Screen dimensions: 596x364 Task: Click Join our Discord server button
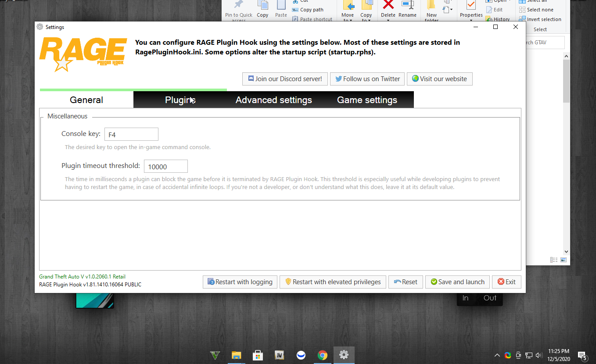285,79
